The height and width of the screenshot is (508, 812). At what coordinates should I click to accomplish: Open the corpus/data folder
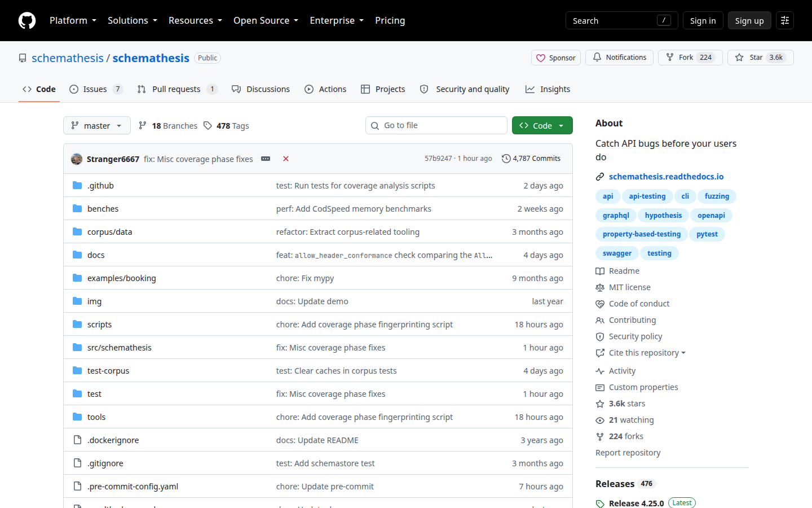[x=109, y=232]
